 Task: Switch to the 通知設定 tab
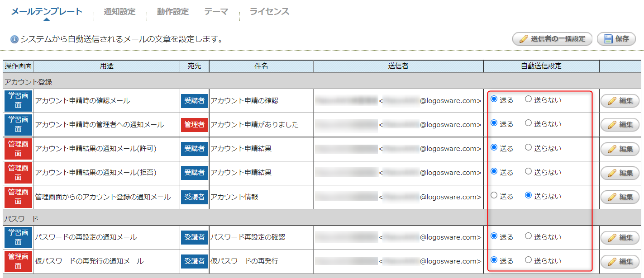pos(119,12)
